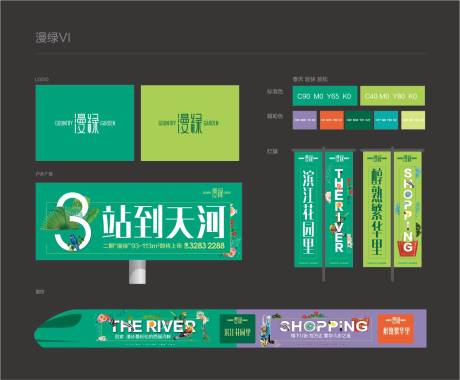Pick the C40 M0 Y80 K0 lime swatch
The width and height of the screenshot is (460, 380).
pos(392,96)
